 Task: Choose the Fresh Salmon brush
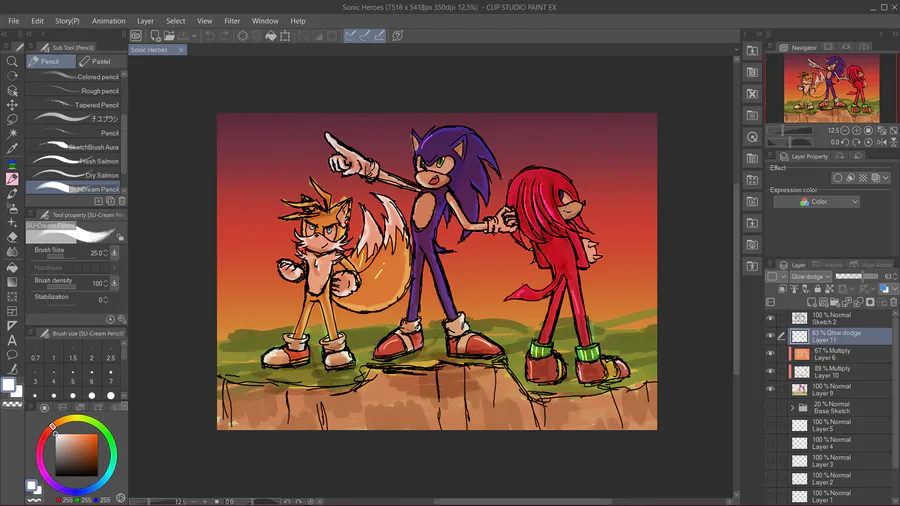(x=73, y=161)
